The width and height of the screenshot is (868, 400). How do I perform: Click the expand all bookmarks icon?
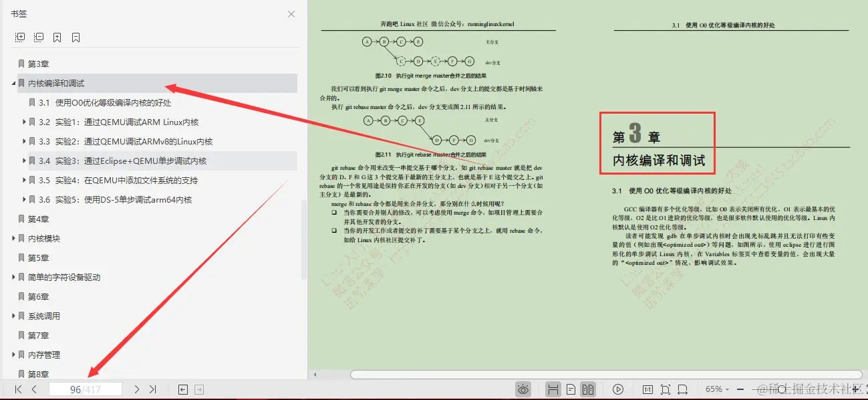20,37
